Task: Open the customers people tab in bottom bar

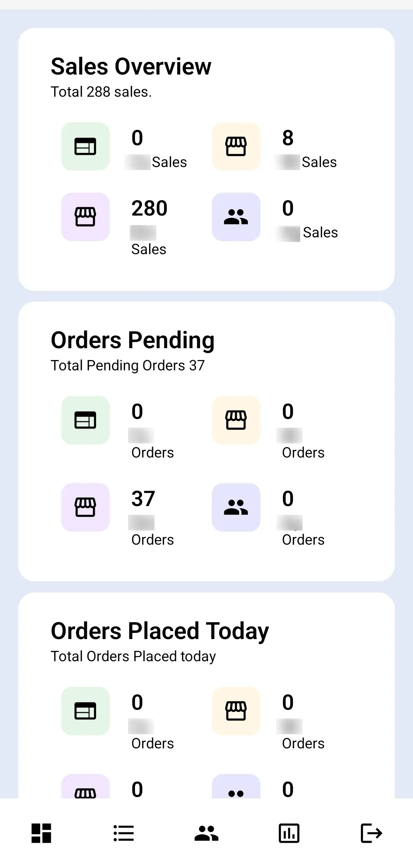Action: (206, 833)
